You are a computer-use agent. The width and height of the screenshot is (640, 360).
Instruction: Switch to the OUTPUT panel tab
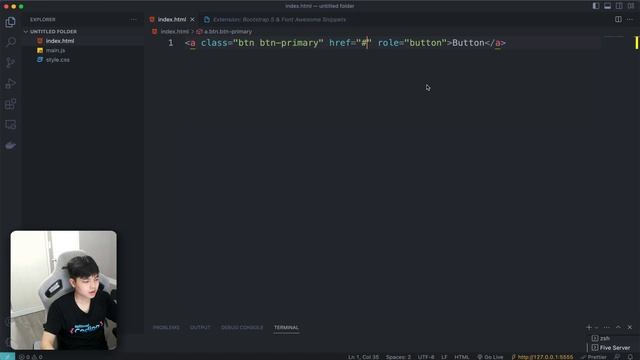coord(200,327)
